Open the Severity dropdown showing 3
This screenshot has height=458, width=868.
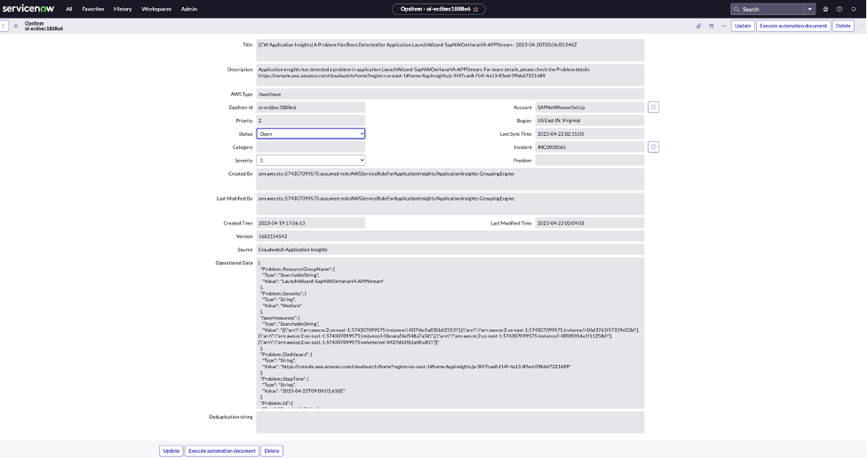[x=311, y=161]
